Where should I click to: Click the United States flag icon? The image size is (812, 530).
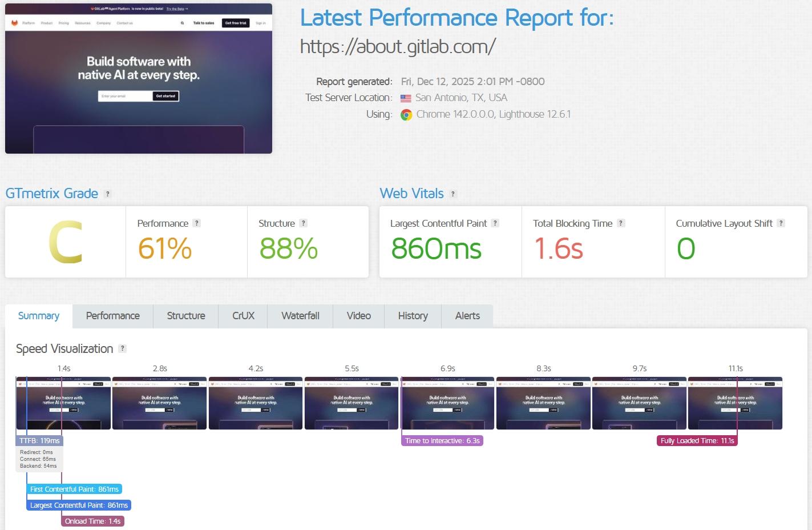click(406, 98)
